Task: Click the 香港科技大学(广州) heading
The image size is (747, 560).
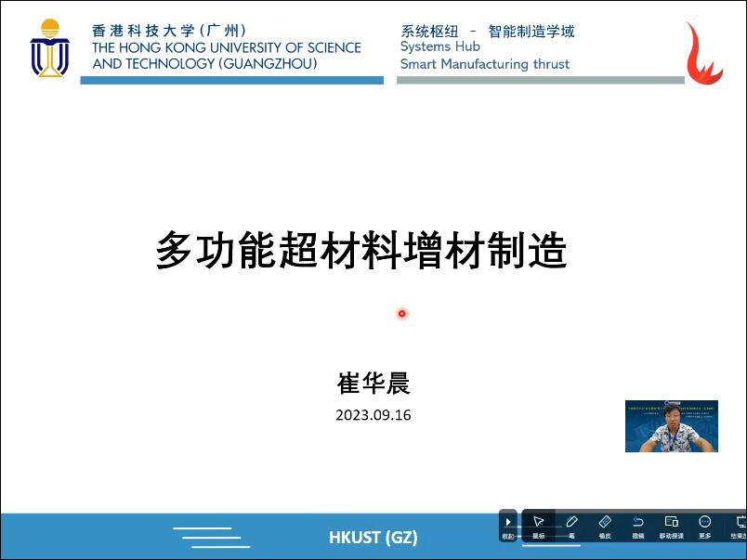Action: point(169,30)
